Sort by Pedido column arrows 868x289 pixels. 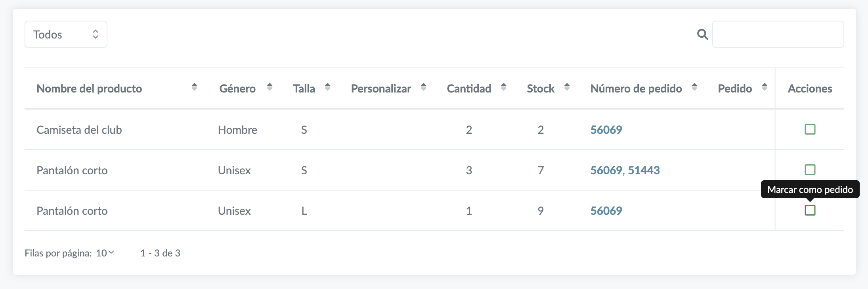765,87
